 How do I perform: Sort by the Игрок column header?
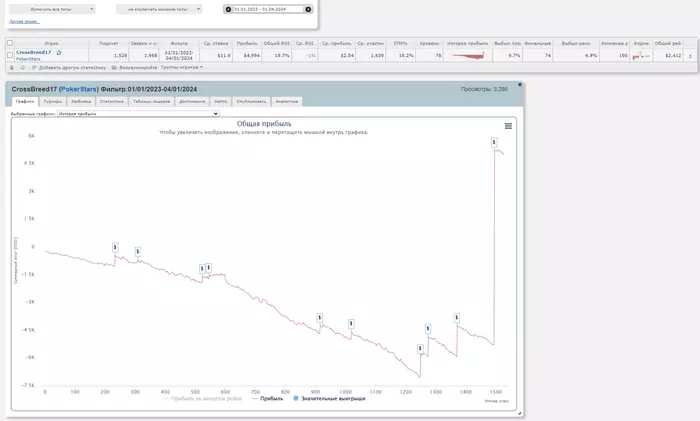[51, 43]
